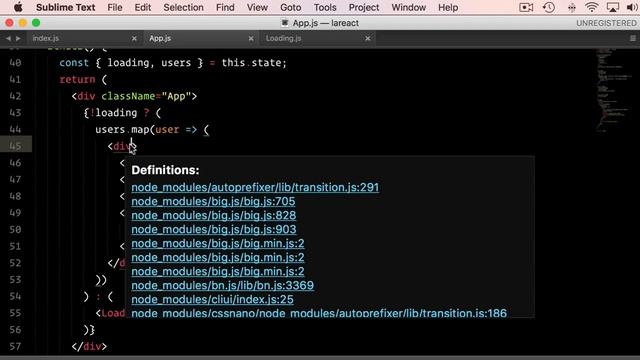The height and width of the screenshot is (360, 640).
Task: Click the App.js document icon in title bar
Action: 285,23
